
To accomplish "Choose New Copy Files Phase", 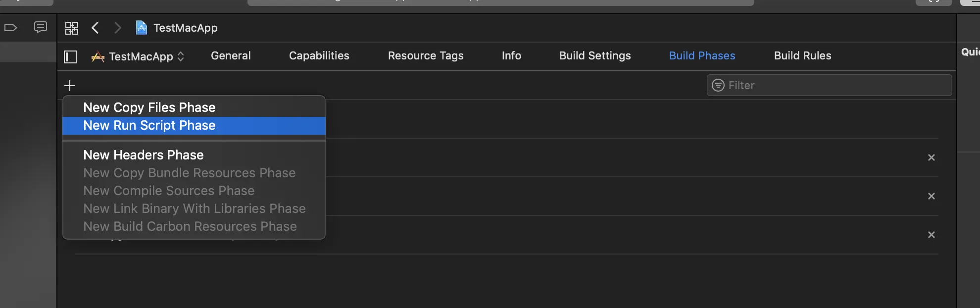I will click(x=194, y=107).
